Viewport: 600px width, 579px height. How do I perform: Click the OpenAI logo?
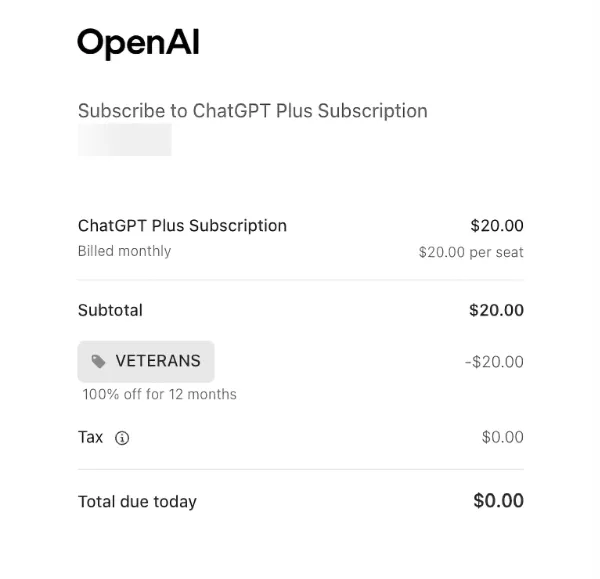tap(138, 42)
